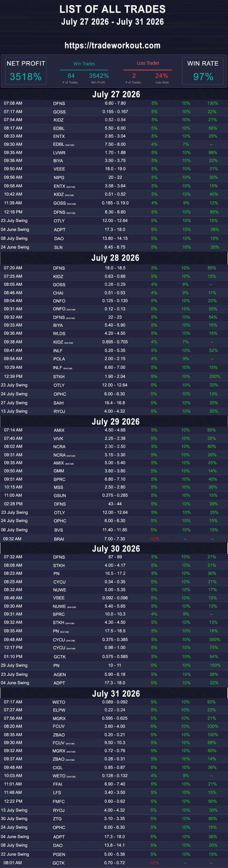Select the 24% Loss Rate value
The image size is (228, 868).
162,76
